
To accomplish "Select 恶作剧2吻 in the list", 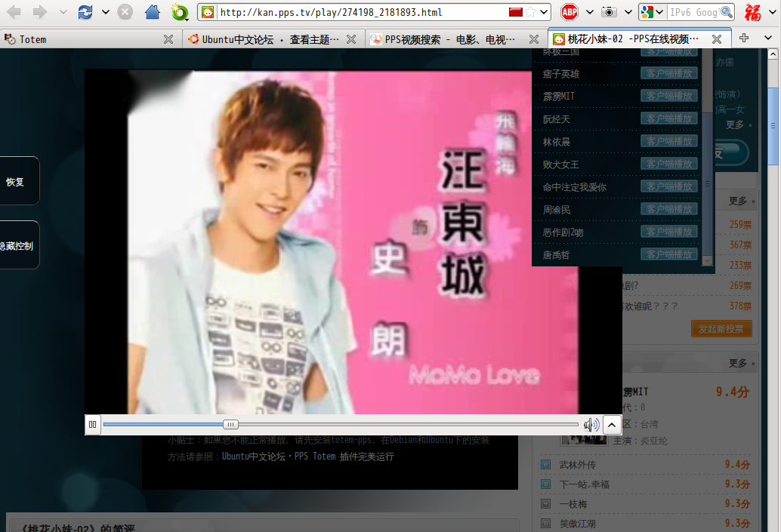I will [563, 232].
